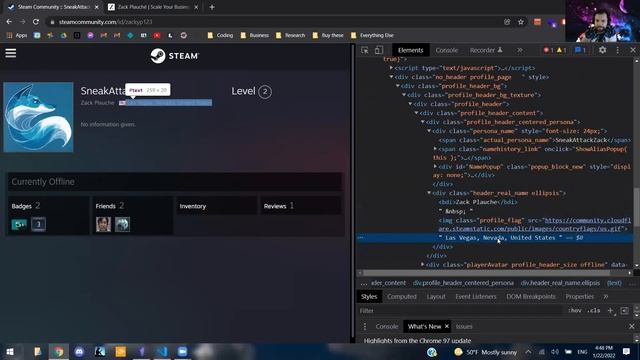The height and width of the screenshot is (360, 640).
Task: Open DevTools settings gear
Action: (x=602, y=50)
